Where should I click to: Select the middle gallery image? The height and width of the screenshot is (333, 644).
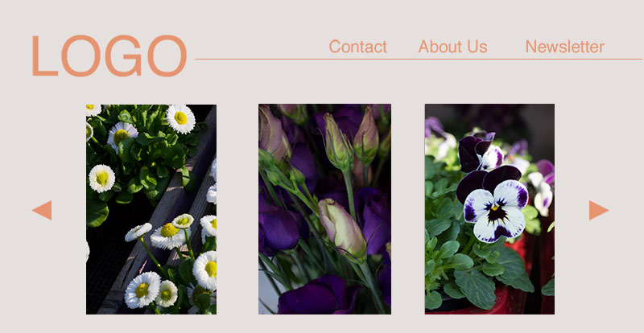point(324,209)
